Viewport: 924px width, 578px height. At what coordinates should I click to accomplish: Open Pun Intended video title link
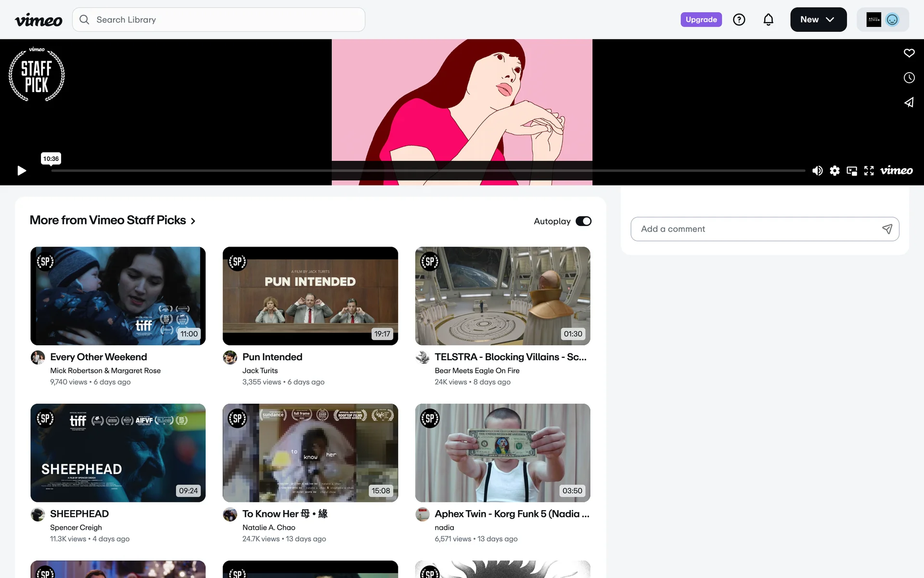[x=272, y=357]
